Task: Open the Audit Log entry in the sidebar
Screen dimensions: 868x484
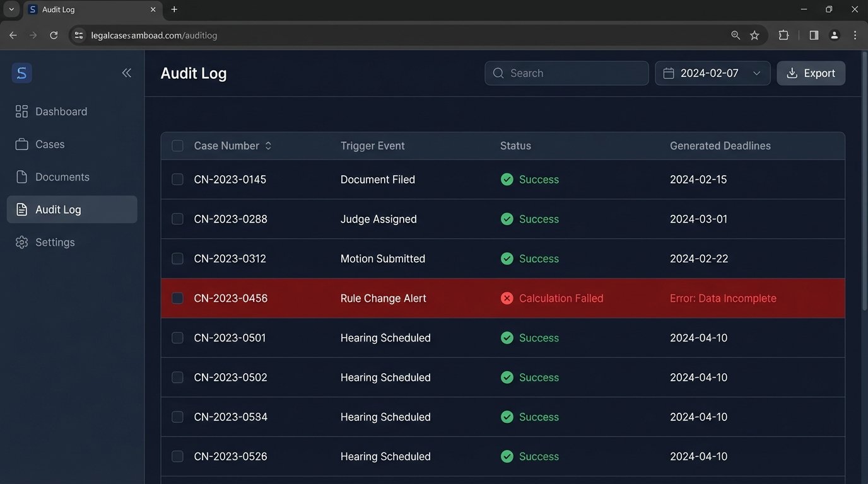Action: click(58, 209)
